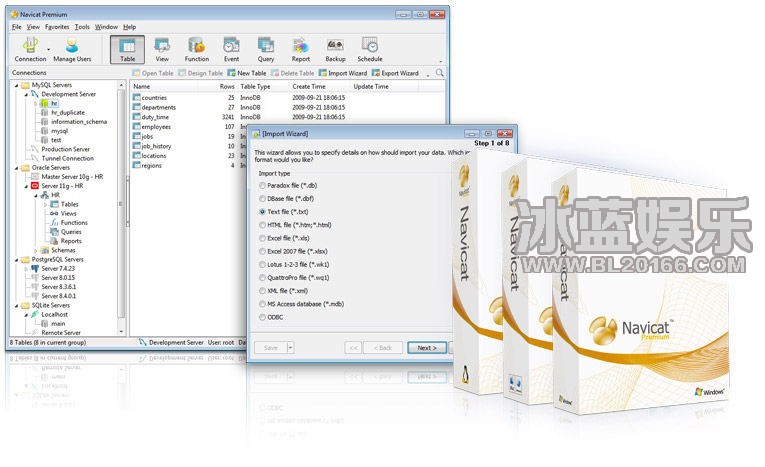Click Design Table in object bar
This screenshot has width=765, height=467.
201,73
